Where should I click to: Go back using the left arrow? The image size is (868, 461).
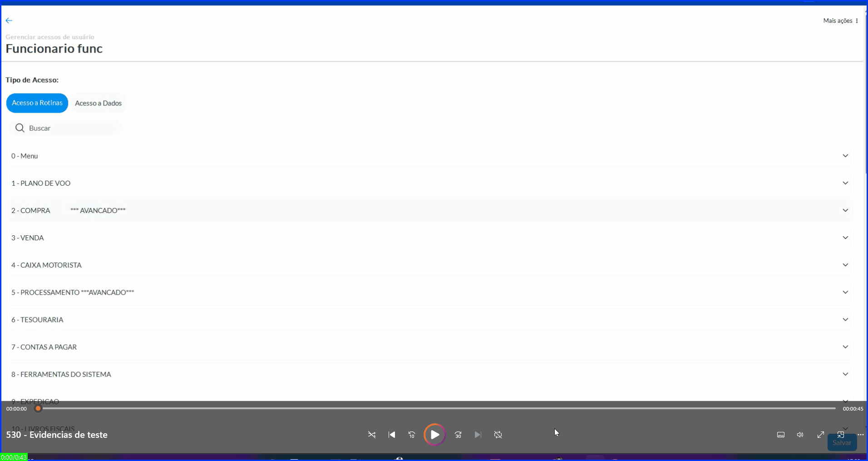pyautogui.click(x=9, y=20)
